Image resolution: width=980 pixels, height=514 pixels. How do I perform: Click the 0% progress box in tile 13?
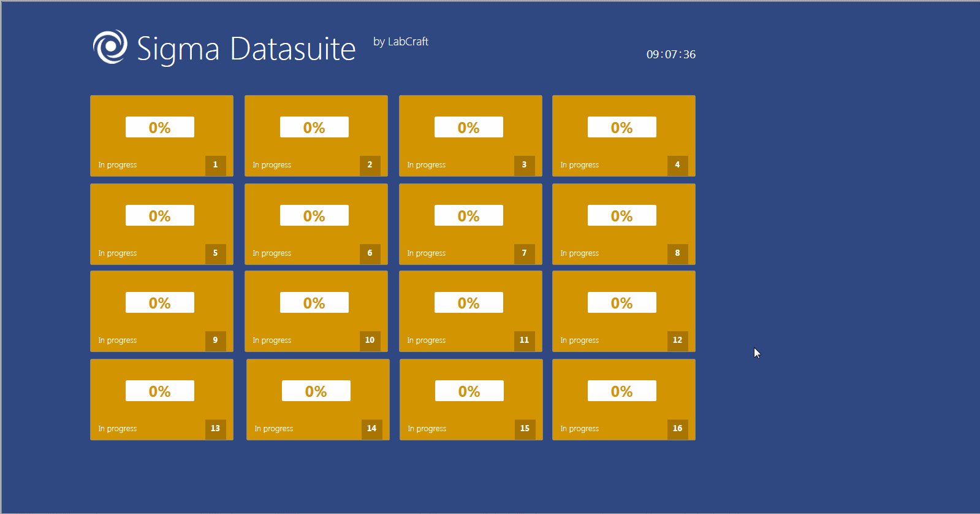(160, 391)
